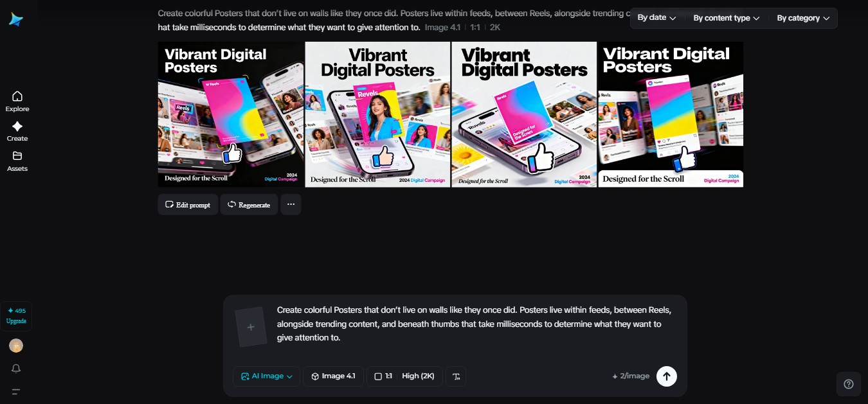Open the Explore section in the sidebar

(17, 100)
